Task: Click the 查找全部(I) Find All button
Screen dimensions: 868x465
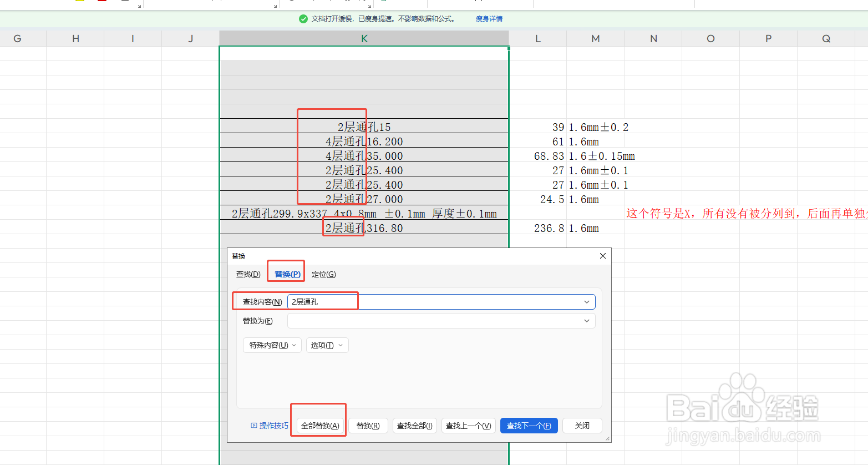Action: point(415,426)
